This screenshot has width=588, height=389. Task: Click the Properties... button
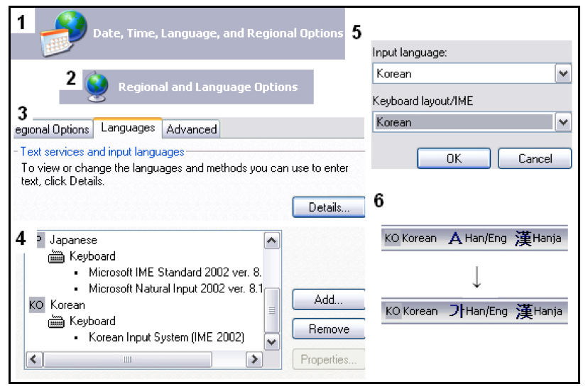[329, 359]
